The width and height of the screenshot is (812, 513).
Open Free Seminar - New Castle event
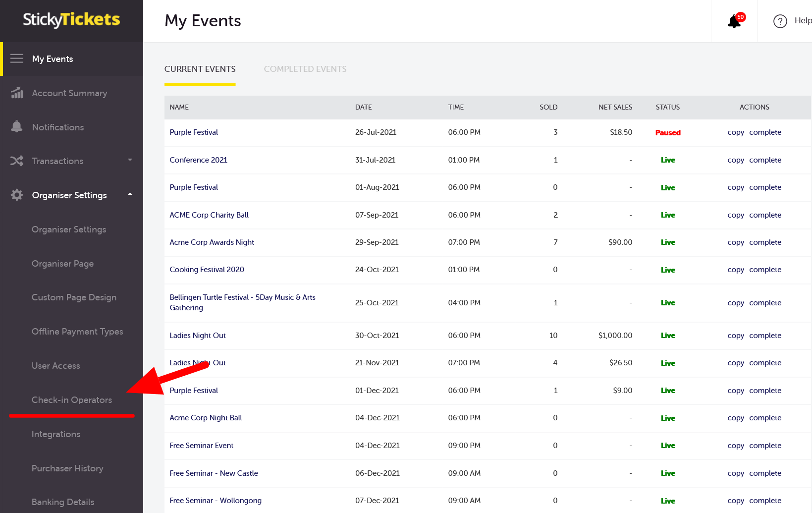214,473
